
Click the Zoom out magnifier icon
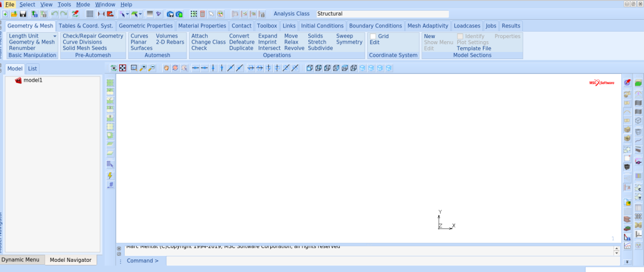click(x=151, y=68)
